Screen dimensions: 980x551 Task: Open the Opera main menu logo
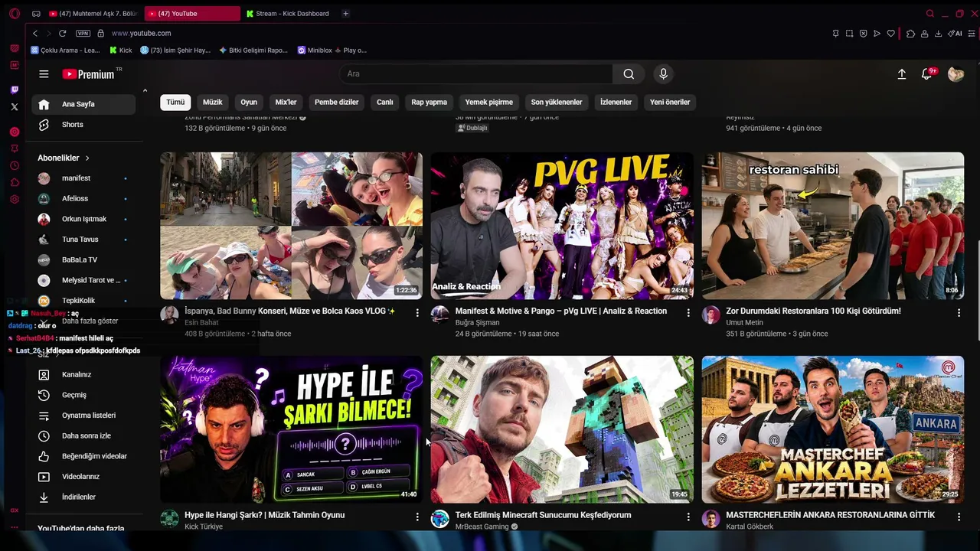(x=14, y=14)
